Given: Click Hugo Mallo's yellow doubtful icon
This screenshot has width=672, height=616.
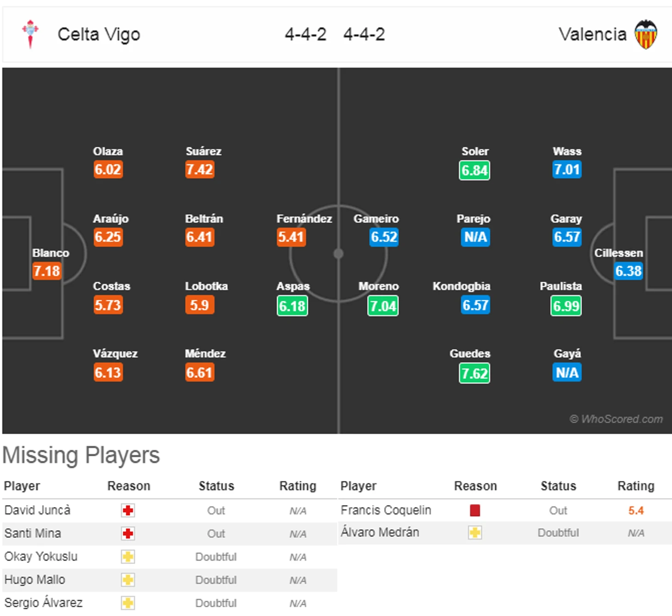Looking at the screenshot, I should pyautogui.click(x=128, y=580).
